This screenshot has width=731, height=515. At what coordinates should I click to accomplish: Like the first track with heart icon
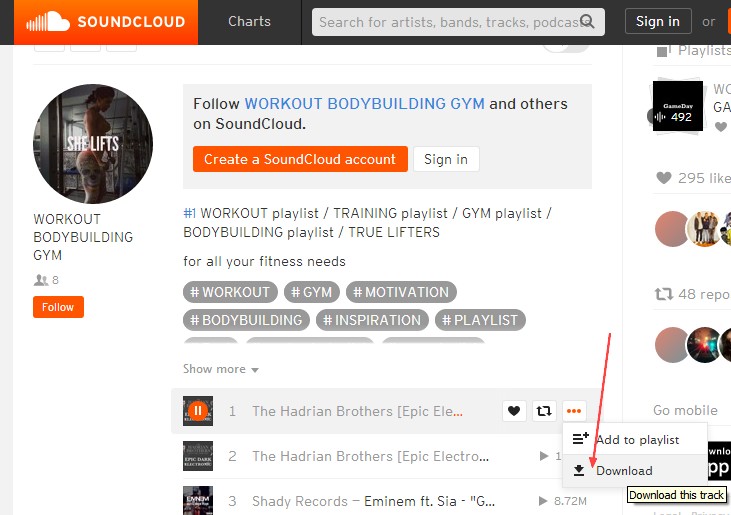pyautogui.click(x=514, y=411)
